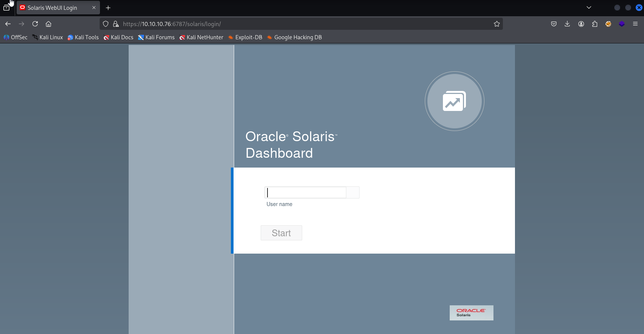
Task: Click the browser forward arrow
Action: [22, 24]
